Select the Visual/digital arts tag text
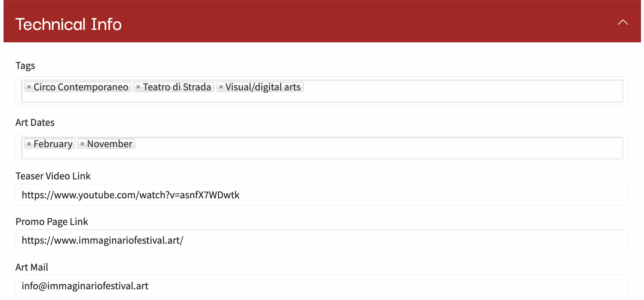 tap(263, 87)
